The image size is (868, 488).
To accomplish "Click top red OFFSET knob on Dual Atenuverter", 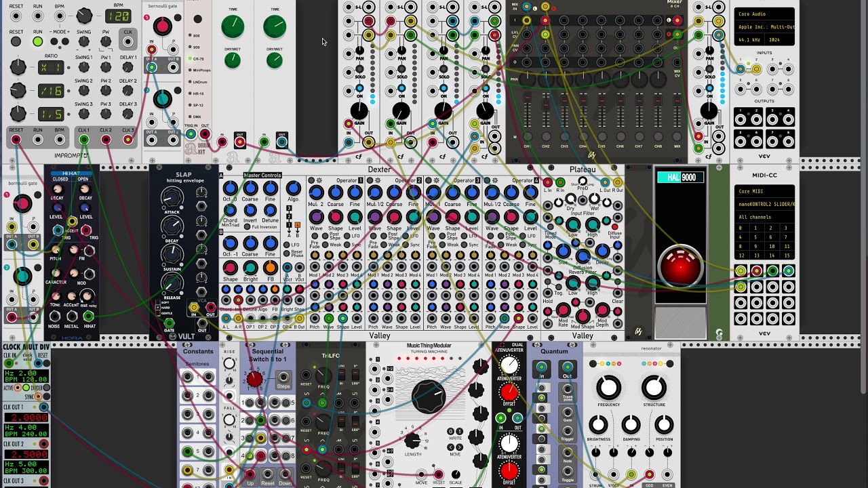I will tap(509, 393).
